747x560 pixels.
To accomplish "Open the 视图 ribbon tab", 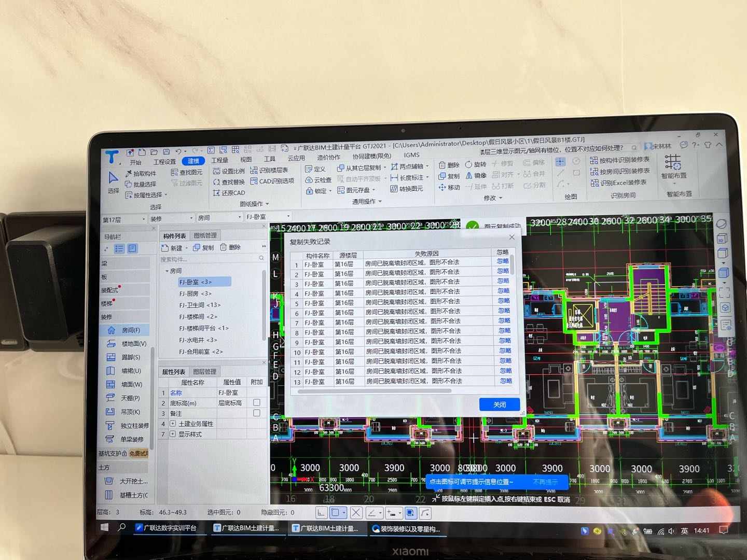I will (x=246, y=159).
